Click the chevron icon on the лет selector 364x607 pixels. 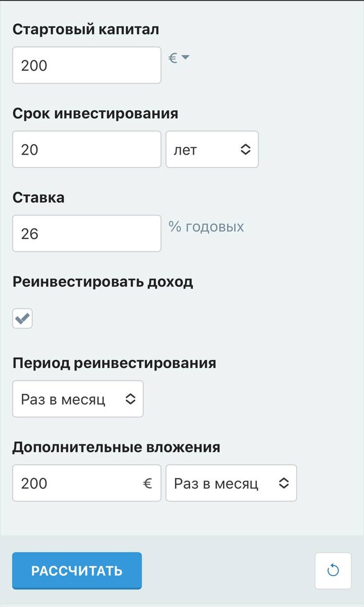click(x=246, y=149)
